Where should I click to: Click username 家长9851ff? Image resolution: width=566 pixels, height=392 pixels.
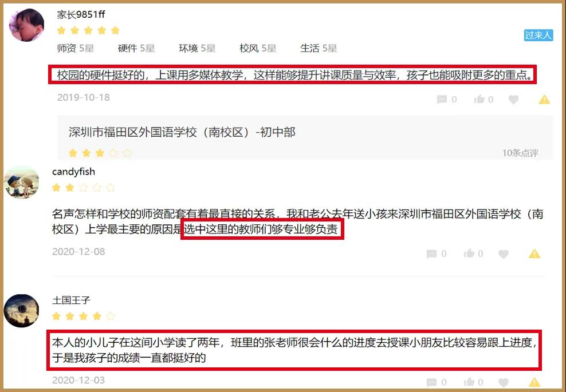(x=81, y=14)
